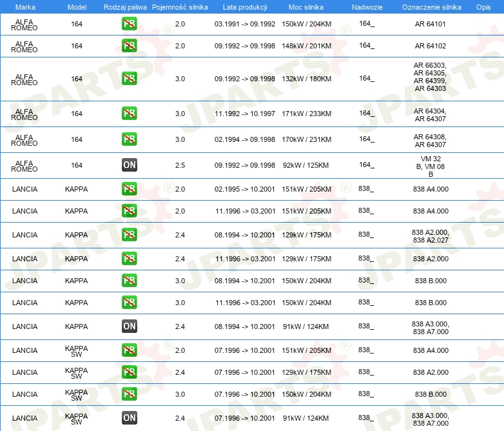The image size is (504, 431).
Task: Click the date range 02.1994 -> 09.1998
Action: coord(245,139)
